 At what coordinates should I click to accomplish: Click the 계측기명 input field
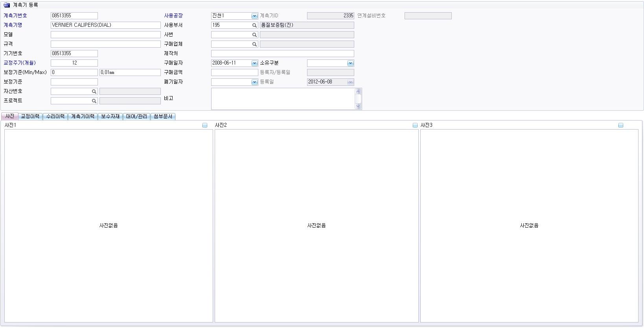(x=105, y=25)
